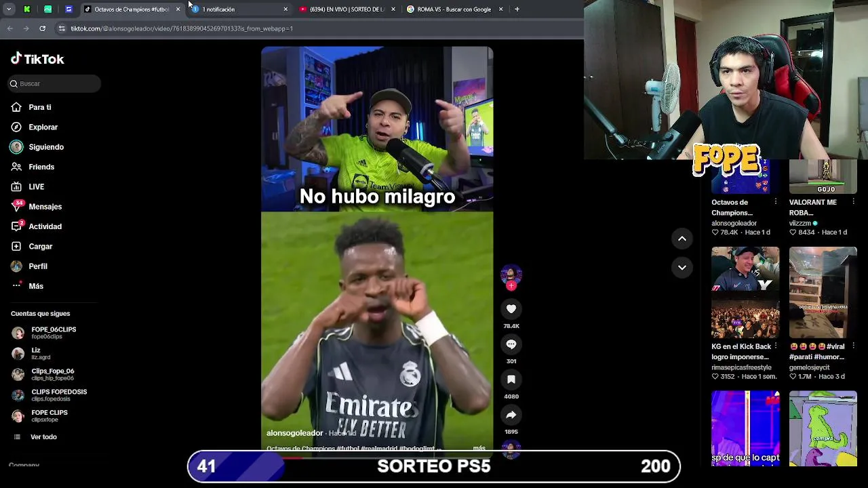Open the comments bubble with 301 comments
The image size is (868, 488).
(511, 344)
